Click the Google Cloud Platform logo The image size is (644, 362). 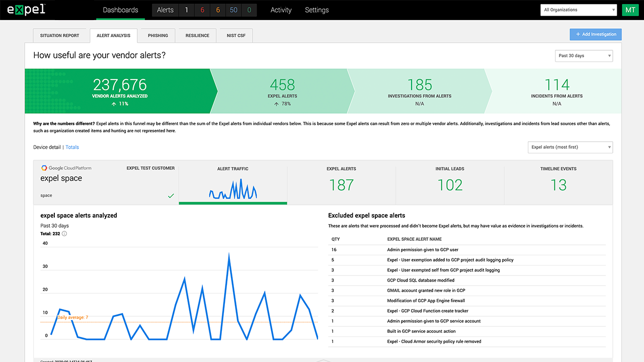coord(66,168)
